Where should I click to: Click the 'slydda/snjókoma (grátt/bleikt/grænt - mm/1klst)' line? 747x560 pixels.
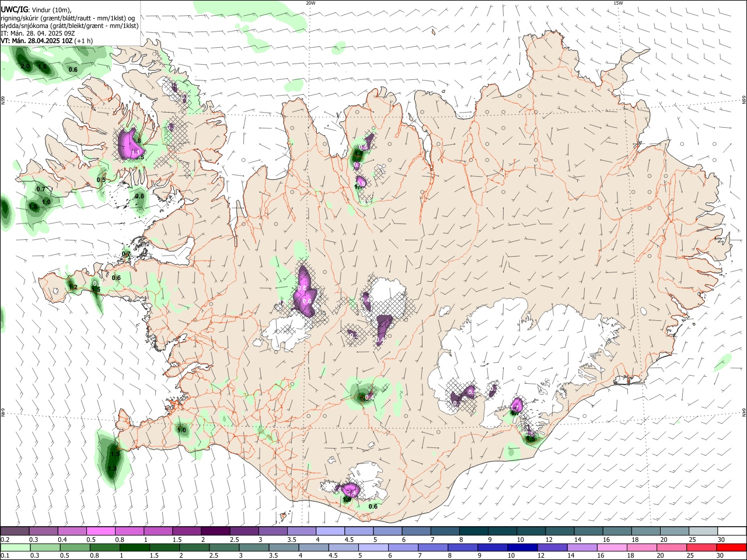69,26
